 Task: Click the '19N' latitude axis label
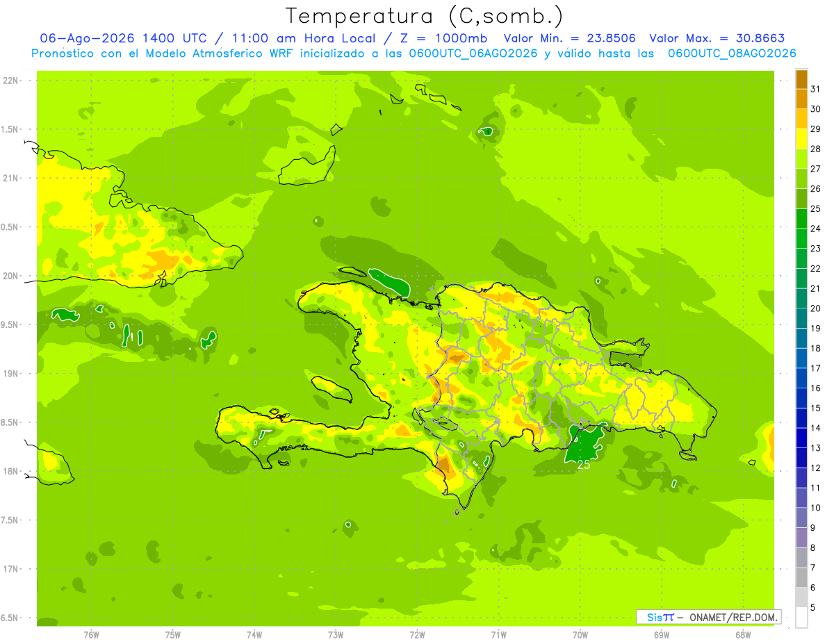click(10, 374)
